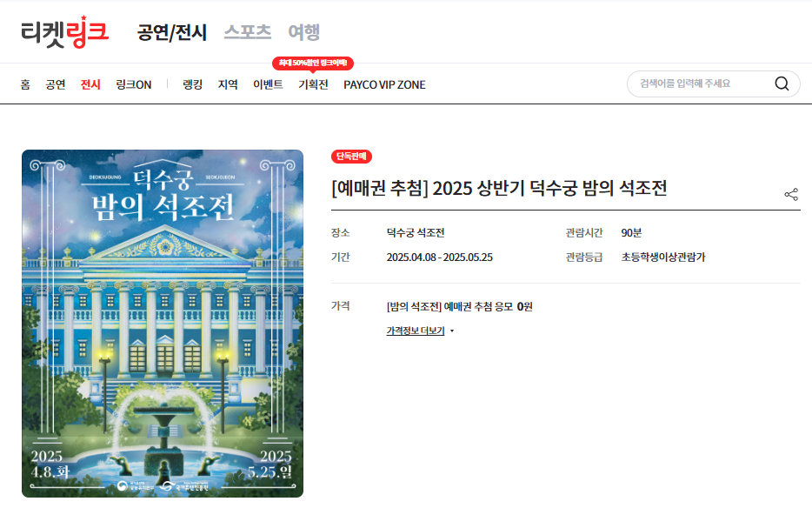
Task: Click the 90분 running time value
Action: (x=631, y=233)
